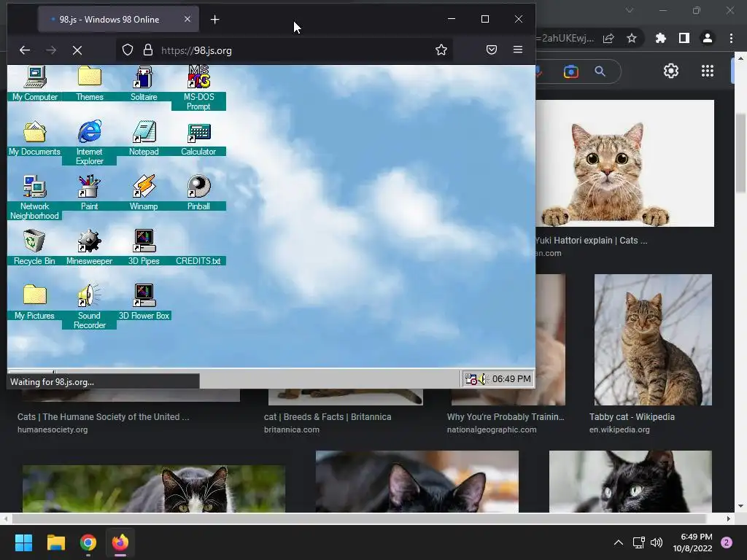Click the padlock site info icon
The height and width of the screenshot is (560, 747).
point(148,50)
